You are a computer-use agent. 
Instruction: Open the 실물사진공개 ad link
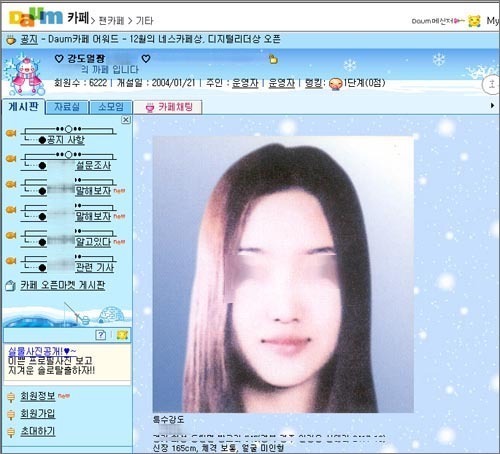(42, 351)
